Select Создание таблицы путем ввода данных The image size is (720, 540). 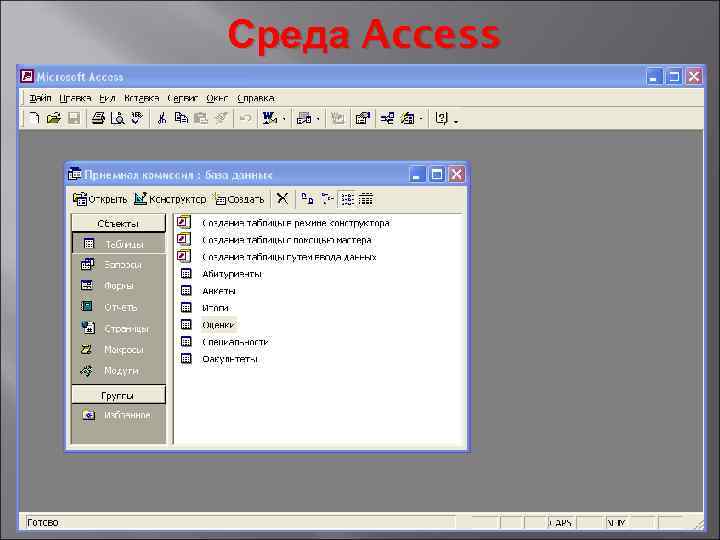tap(277, 257)
